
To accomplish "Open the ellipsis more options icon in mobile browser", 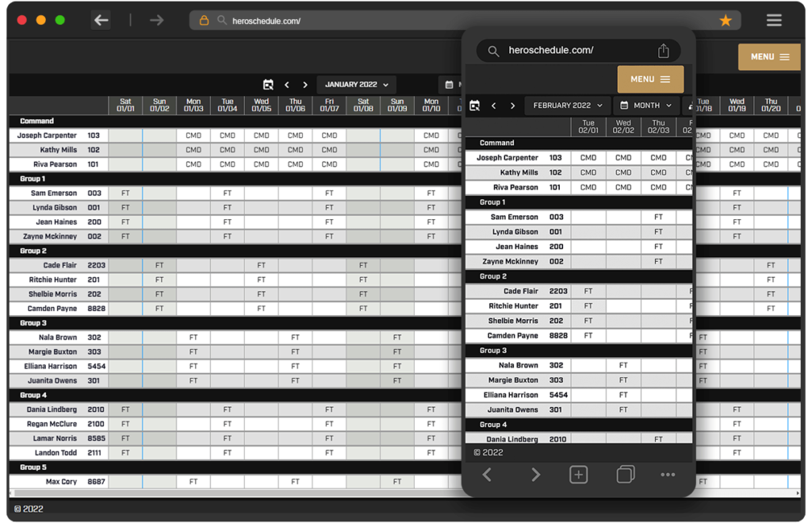I will [x=668, y=474].
